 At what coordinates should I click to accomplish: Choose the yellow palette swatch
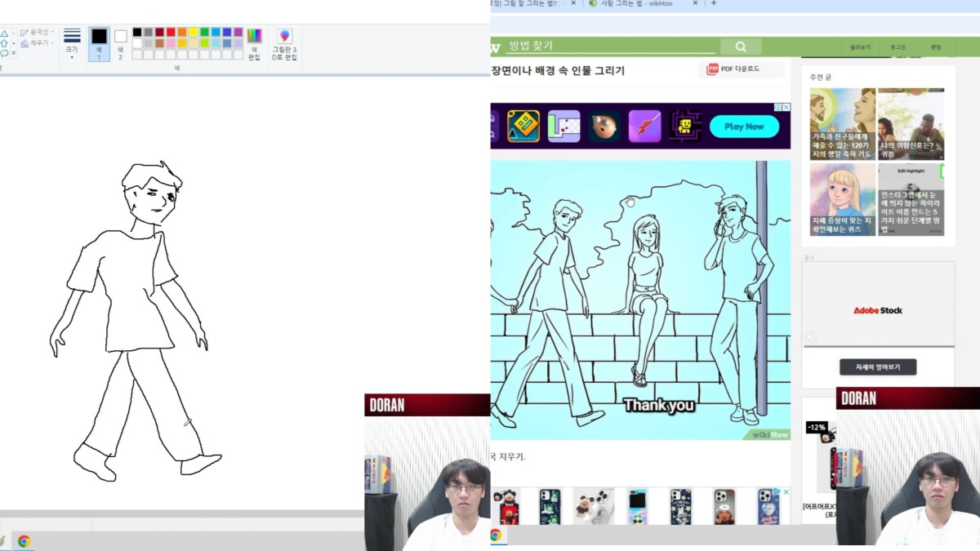pos(194,32)
